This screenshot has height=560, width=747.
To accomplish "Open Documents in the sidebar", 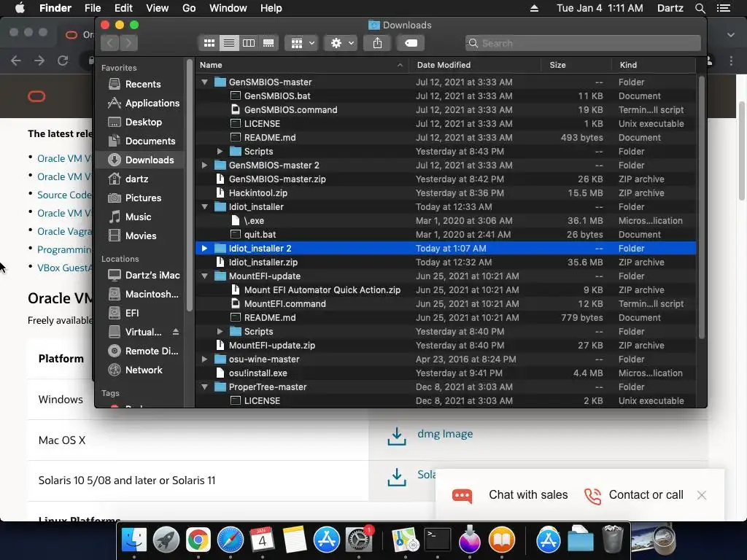I will point(139,141).
